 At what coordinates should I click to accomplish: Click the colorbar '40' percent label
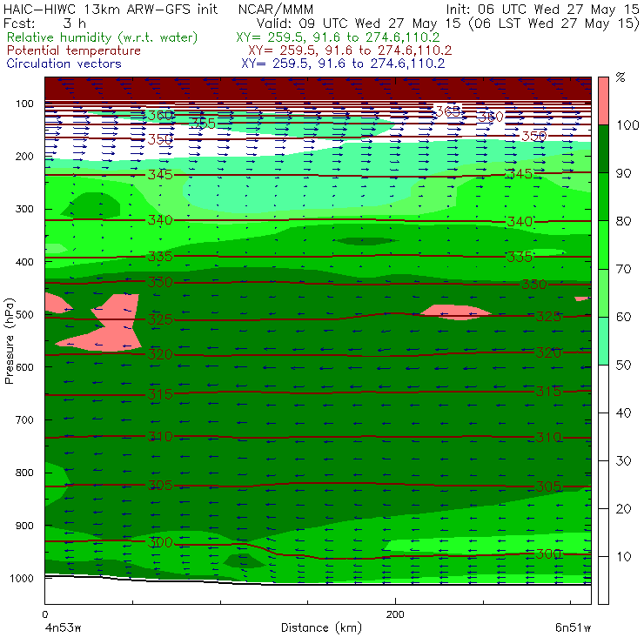click(624, 413)
